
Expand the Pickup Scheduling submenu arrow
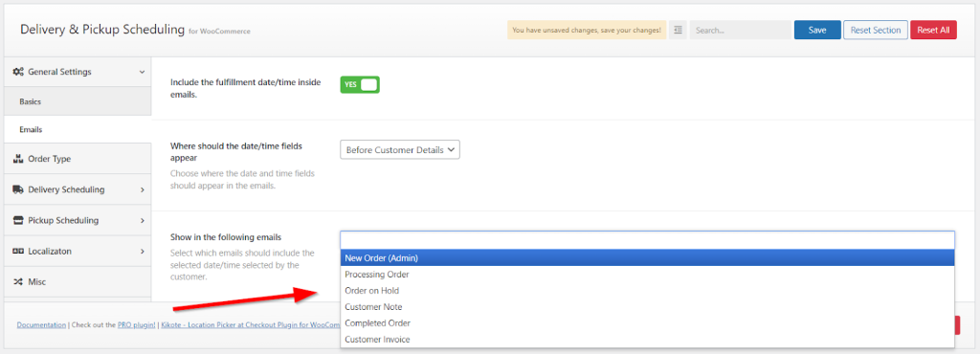click(x=142, y=220)
